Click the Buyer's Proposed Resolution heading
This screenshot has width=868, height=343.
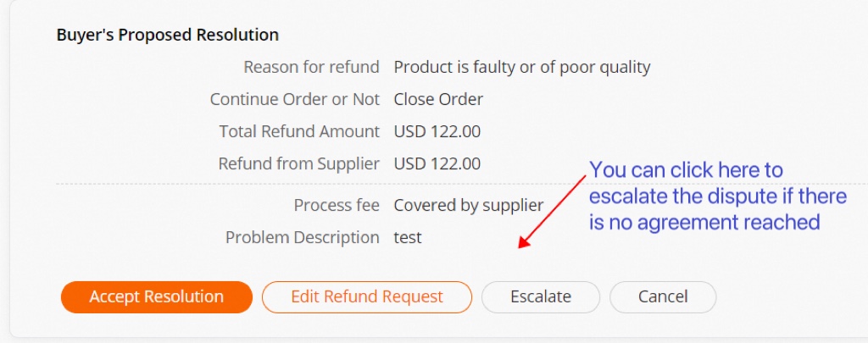(168, 36)
